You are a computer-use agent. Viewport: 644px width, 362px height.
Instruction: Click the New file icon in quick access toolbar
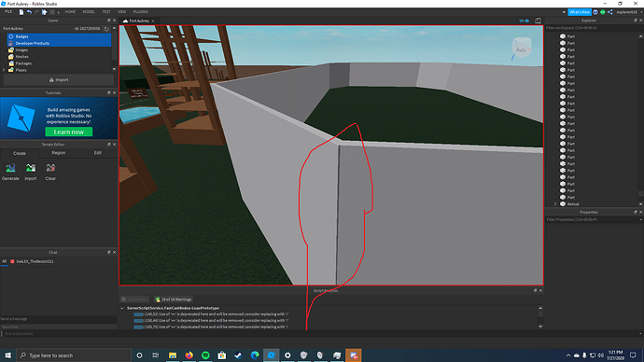pyautogui.click(x=21, y=12)
